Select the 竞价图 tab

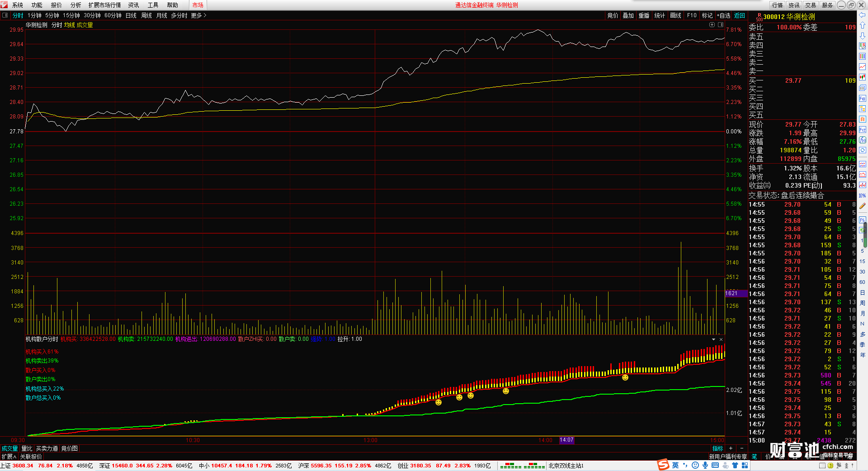[70, 448]
